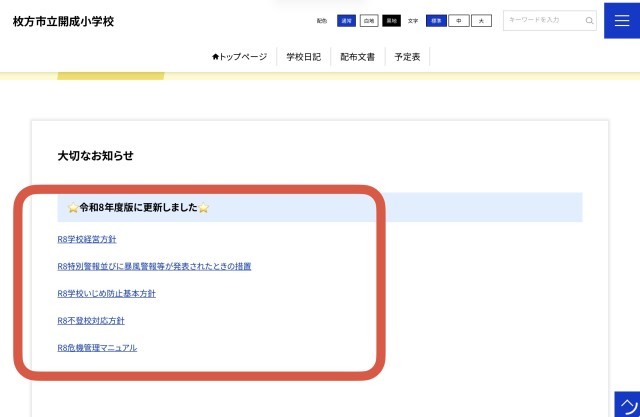
Task: Switch to 黒地 black background scheme
Action: pos(391,20)
